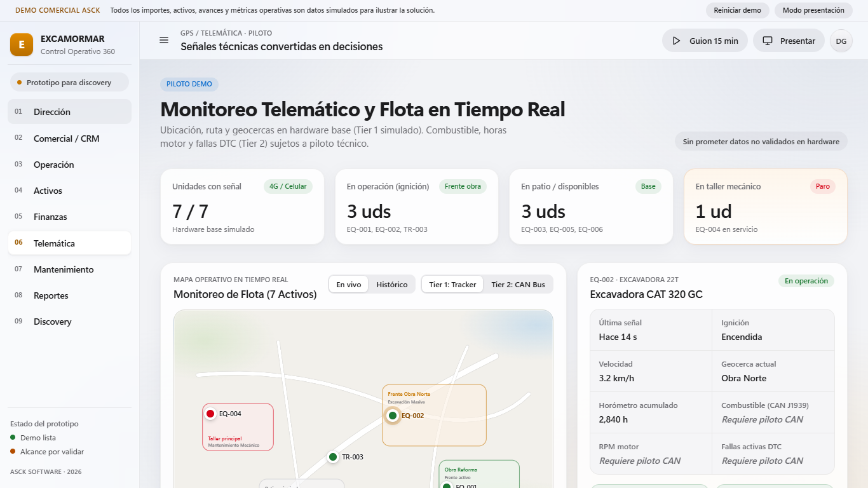This screenshot has width=868, height=488.
Task: Click the 'GPS / TELEMÁTICA · PILOTO' breadcrumb
Action: 226,33
